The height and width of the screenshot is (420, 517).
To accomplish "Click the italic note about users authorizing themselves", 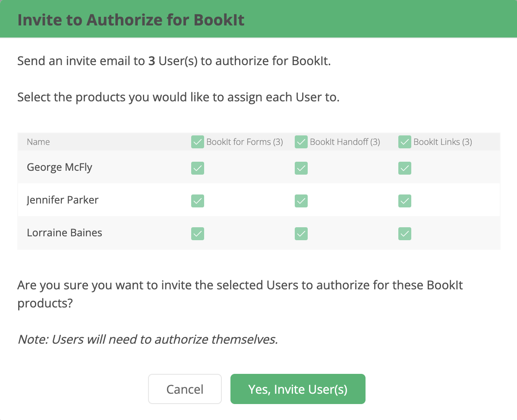I will click(148, 340).
